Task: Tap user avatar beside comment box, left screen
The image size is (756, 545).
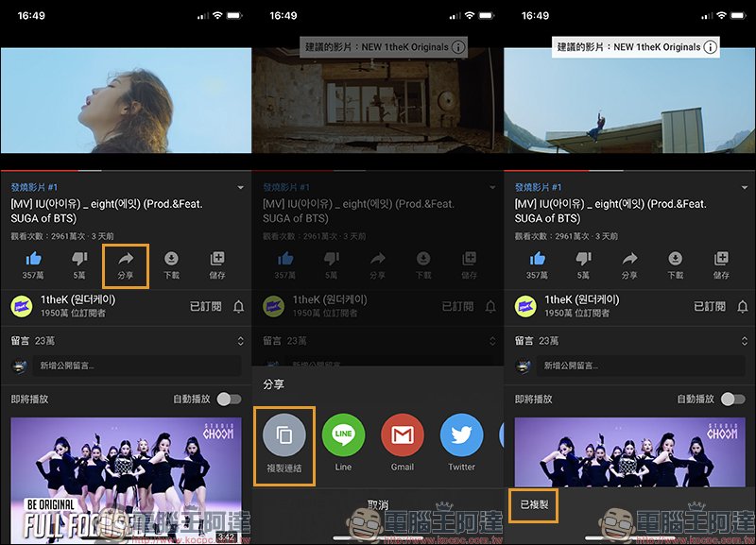Action: click(x=19, y=366)
